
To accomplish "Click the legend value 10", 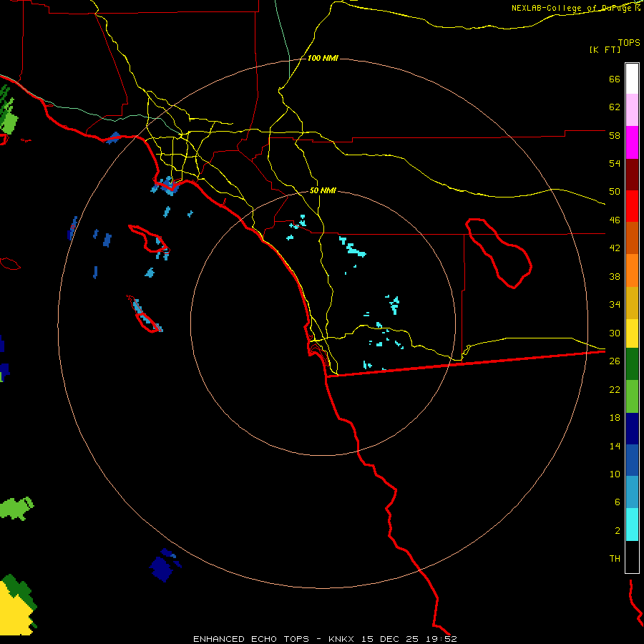I will pyautogui.click(x=615, y=474).
